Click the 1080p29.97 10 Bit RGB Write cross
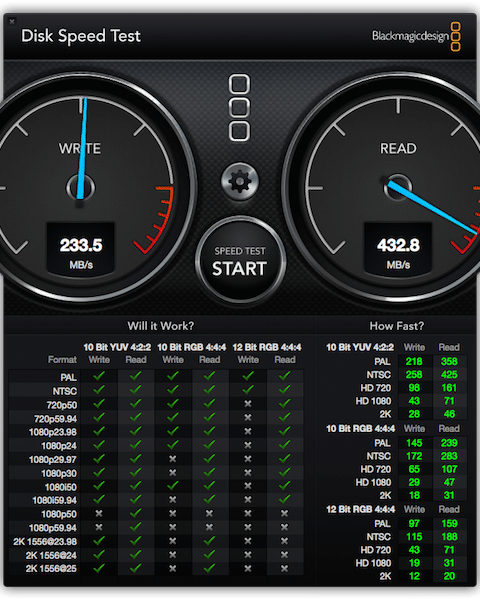 pyautogui.click(x=173, y=459)
